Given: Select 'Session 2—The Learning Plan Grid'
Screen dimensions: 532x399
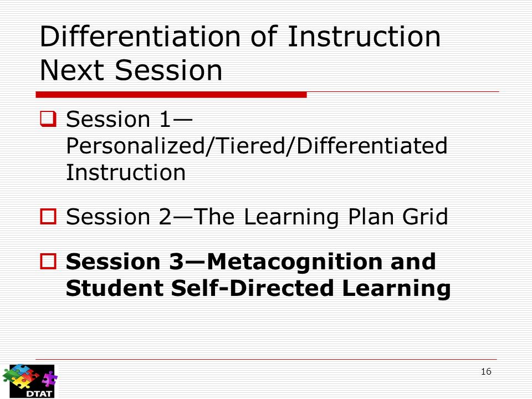Looking at the screenshot, I should pos(257,217).
